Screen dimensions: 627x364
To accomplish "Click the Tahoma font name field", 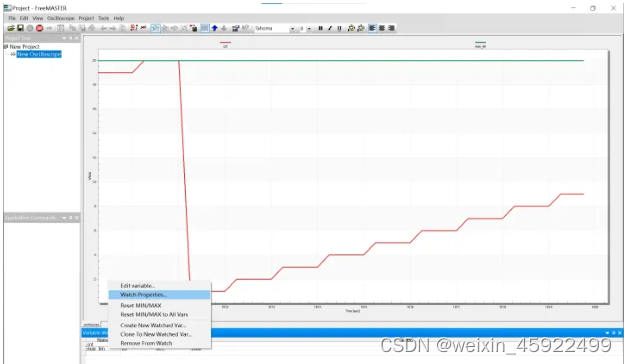I will coord(271,28).
